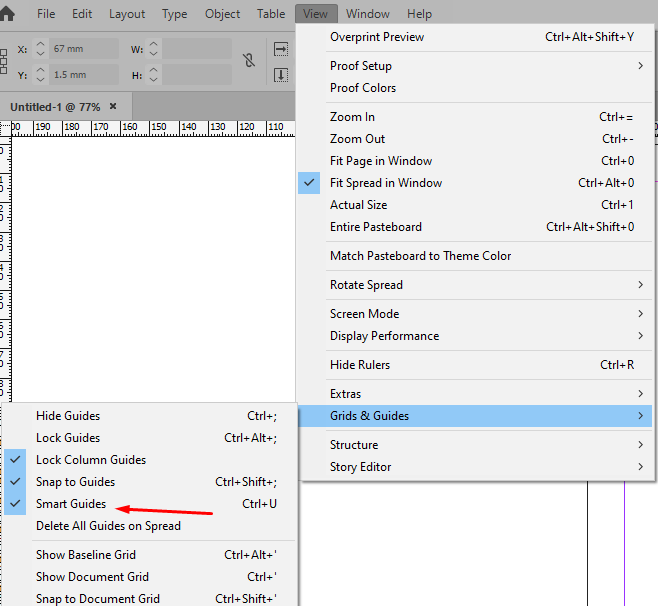Select Actual Size

pyautogui.click(x=475, y=205)
